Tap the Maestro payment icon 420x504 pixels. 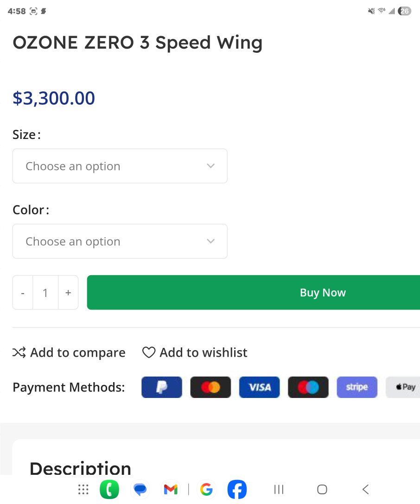pos(308,387)
